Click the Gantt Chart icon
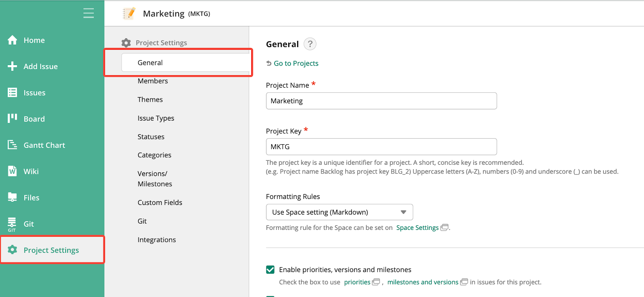 pos(12,145)
